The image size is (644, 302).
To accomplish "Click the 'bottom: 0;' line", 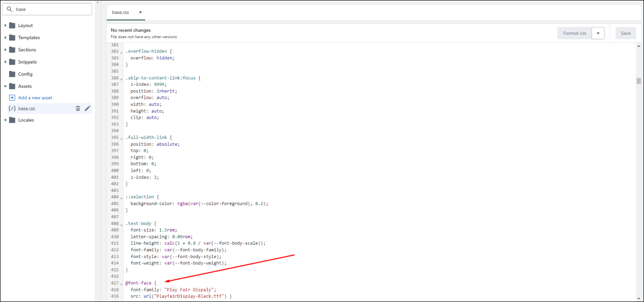I will [142, 164].
